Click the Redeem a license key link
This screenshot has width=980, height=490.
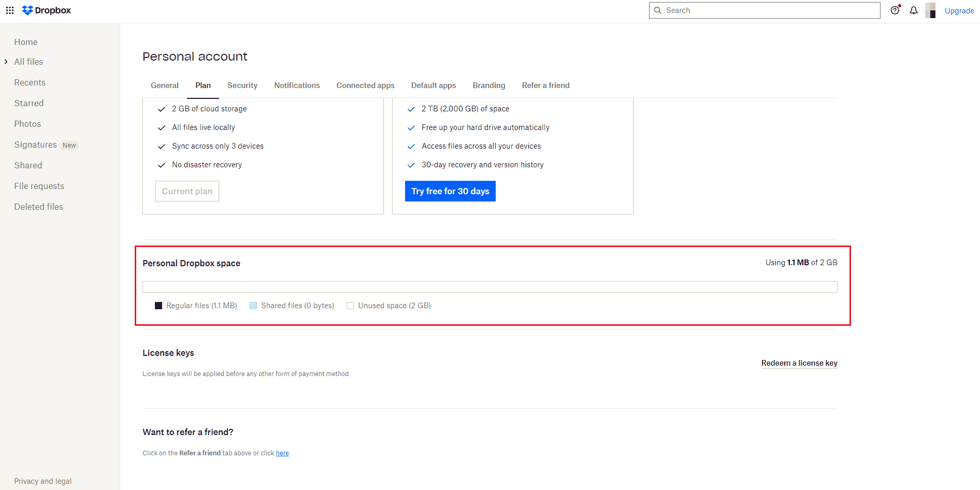coord(799,363)
